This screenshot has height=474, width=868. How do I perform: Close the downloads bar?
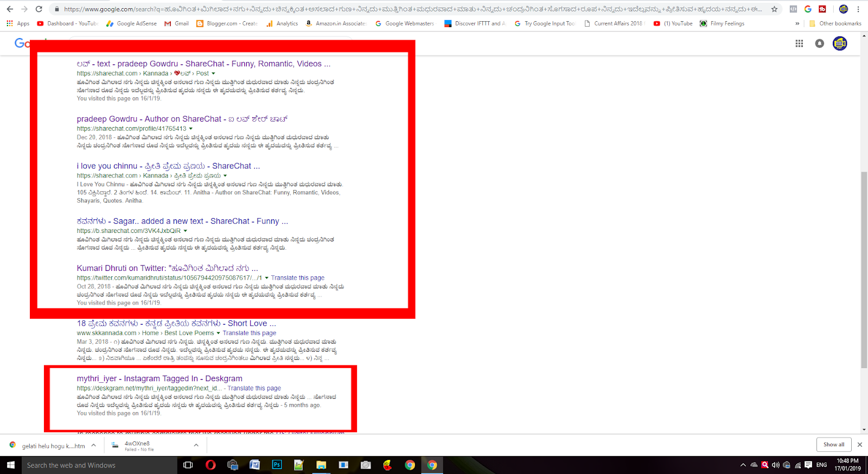(860, 445)
